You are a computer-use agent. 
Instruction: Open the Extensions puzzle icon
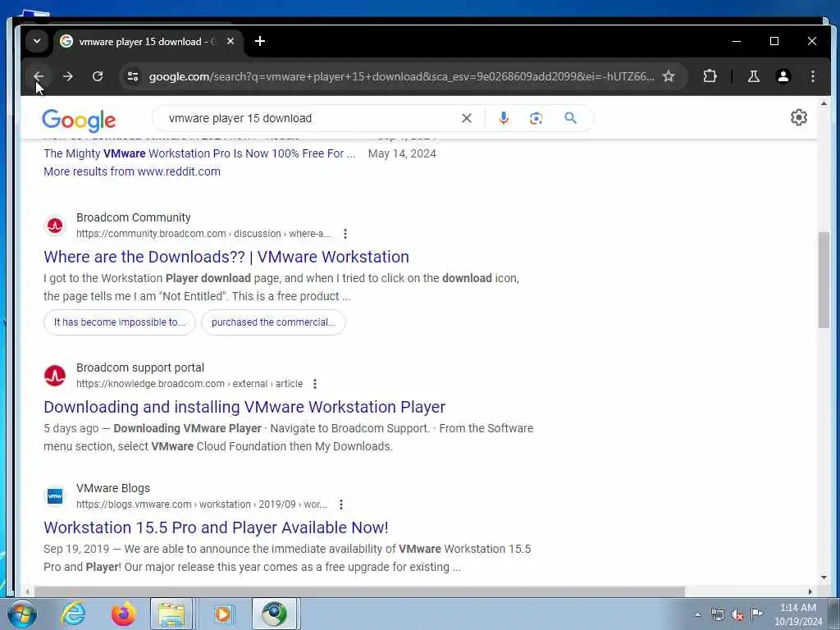710,76
